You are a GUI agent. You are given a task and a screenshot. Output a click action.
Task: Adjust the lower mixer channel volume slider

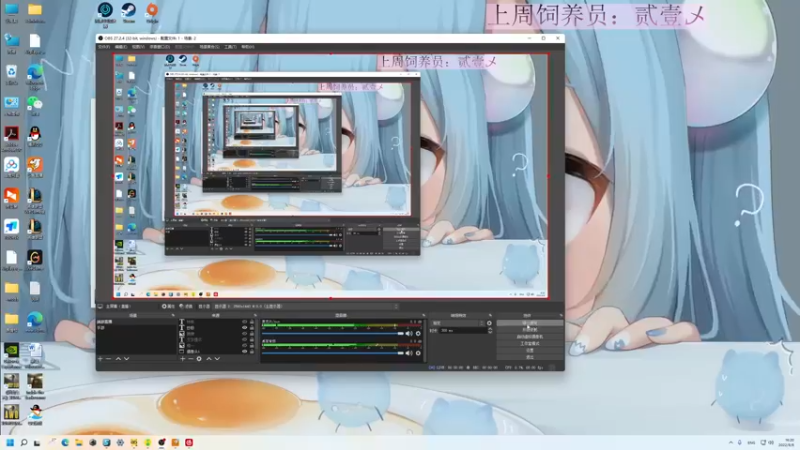click(333, 353)
